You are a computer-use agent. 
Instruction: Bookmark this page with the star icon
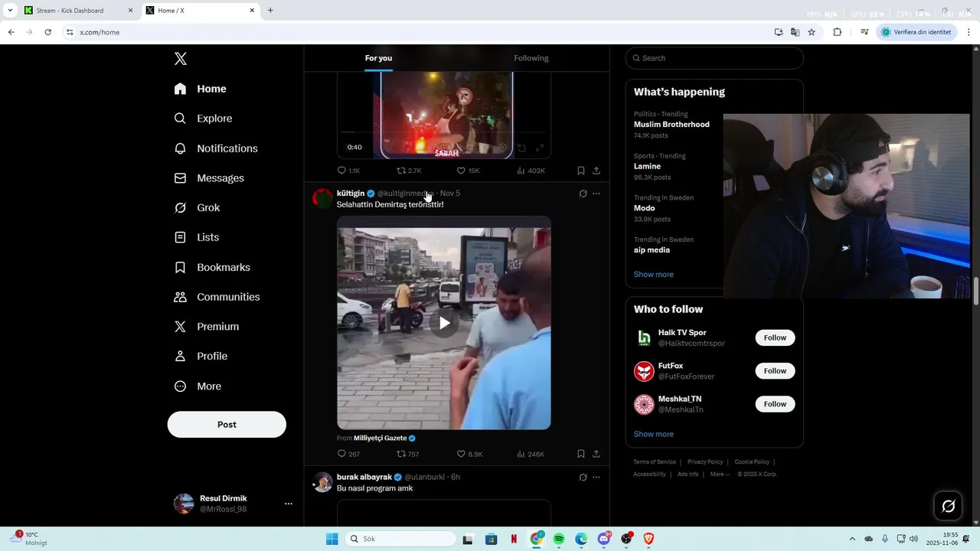click(x=812, y=32)
